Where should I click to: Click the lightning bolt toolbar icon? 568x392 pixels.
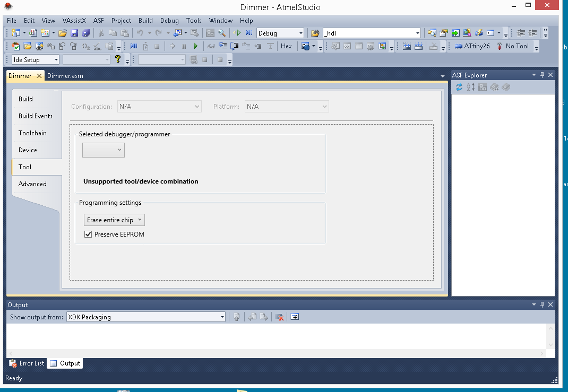tap(478, 33)
